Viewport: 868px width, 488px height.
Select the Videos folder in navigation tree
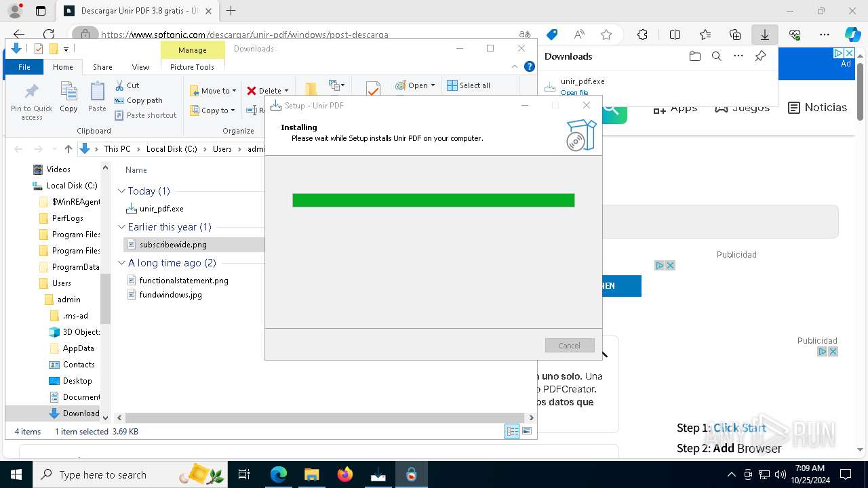[x=58, y=169]
